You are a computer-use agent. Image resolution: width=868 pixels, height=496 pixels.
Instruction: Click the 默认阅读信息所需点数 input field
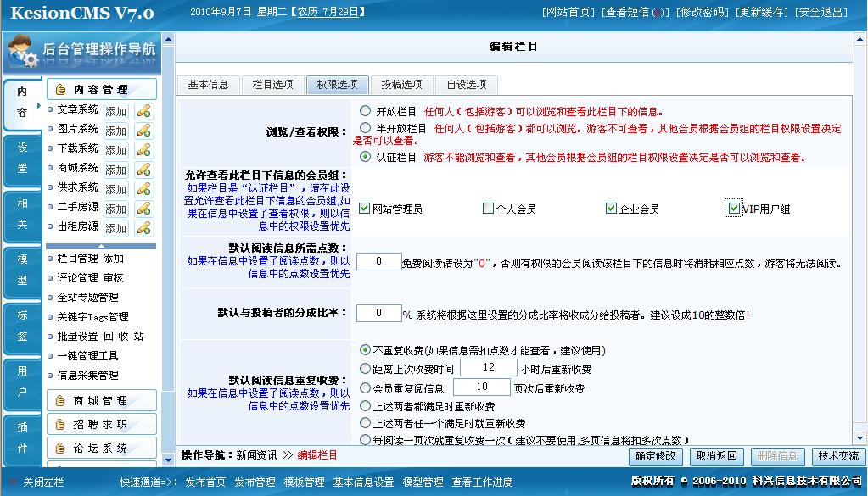click(x=378, y=261)
